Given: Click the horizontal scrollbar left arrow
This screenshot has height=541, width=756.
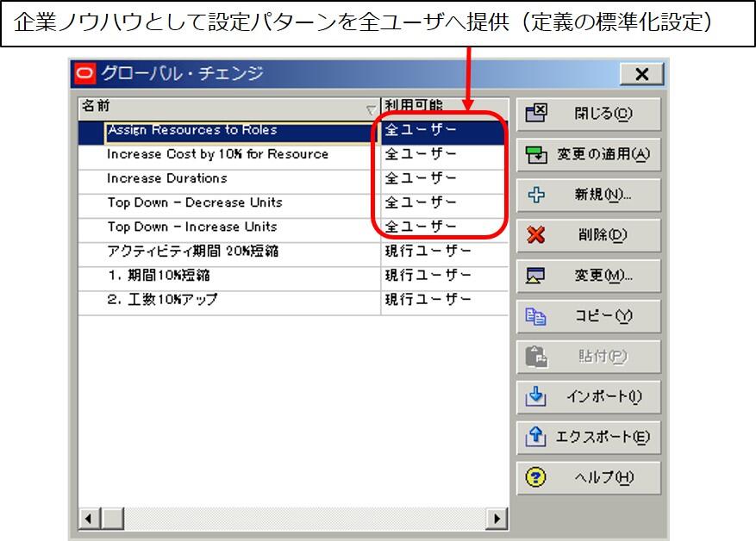Looking at the screenshot, I should click(x=89, y=519).
